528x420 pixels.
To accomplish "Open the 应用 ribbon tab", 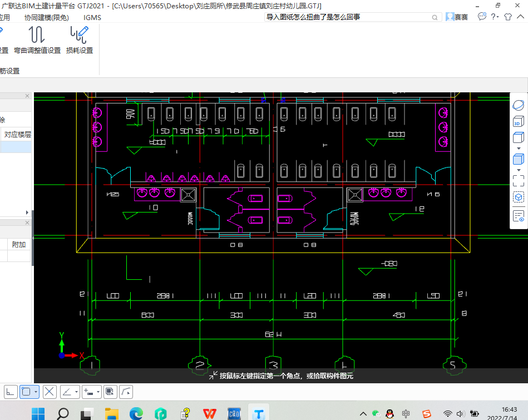I will [4, 17].
